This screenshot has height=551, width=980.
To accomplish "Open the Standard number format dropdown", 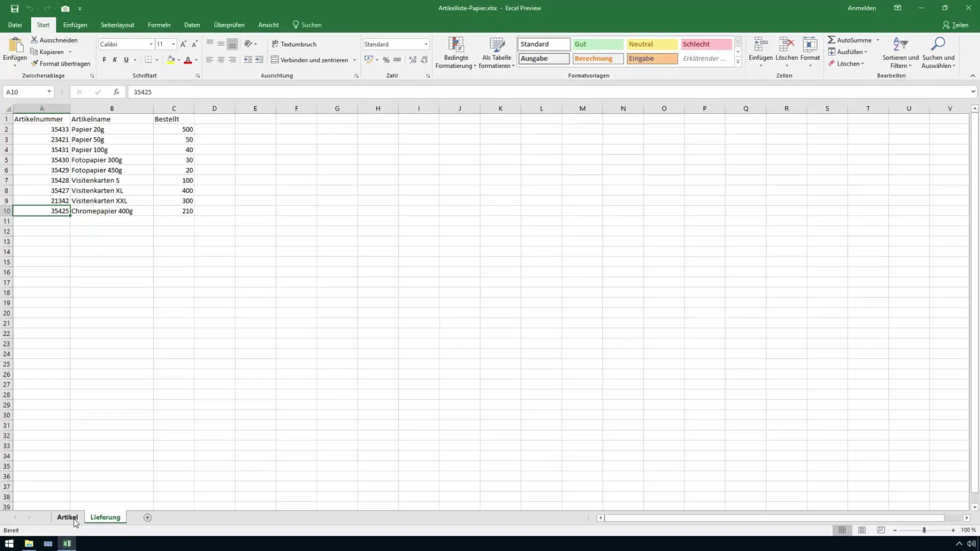I will click(x=426, y=44).
